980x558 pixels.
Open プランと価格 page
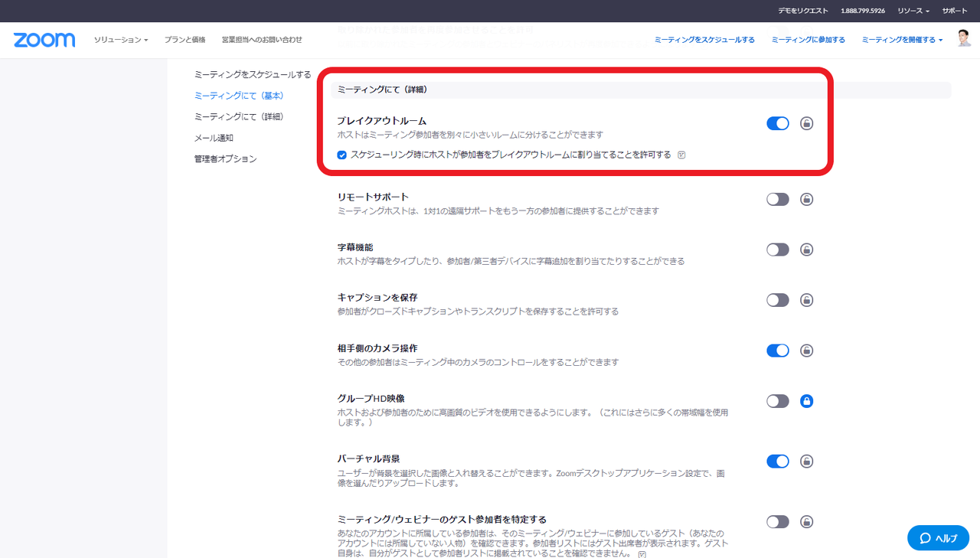185,40
